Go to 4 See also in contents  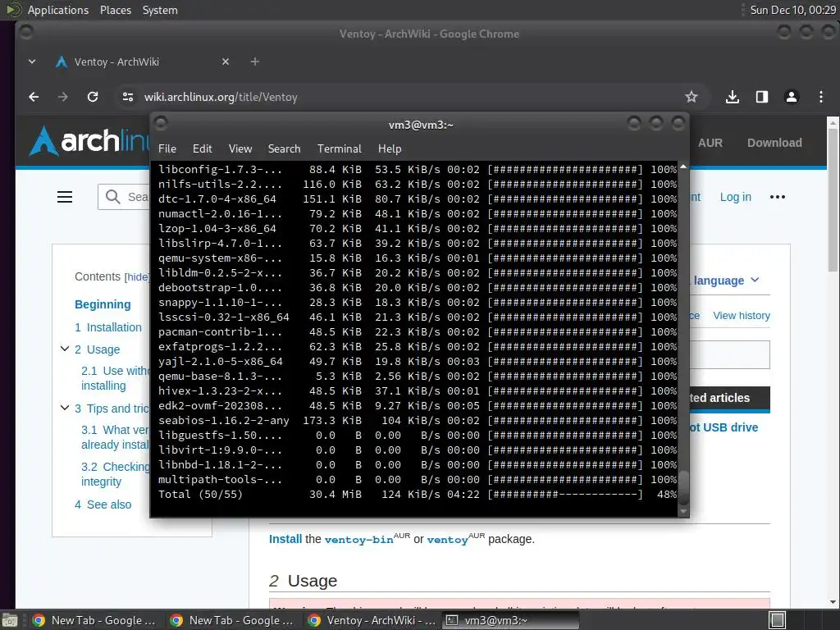[x=103, y=504]
